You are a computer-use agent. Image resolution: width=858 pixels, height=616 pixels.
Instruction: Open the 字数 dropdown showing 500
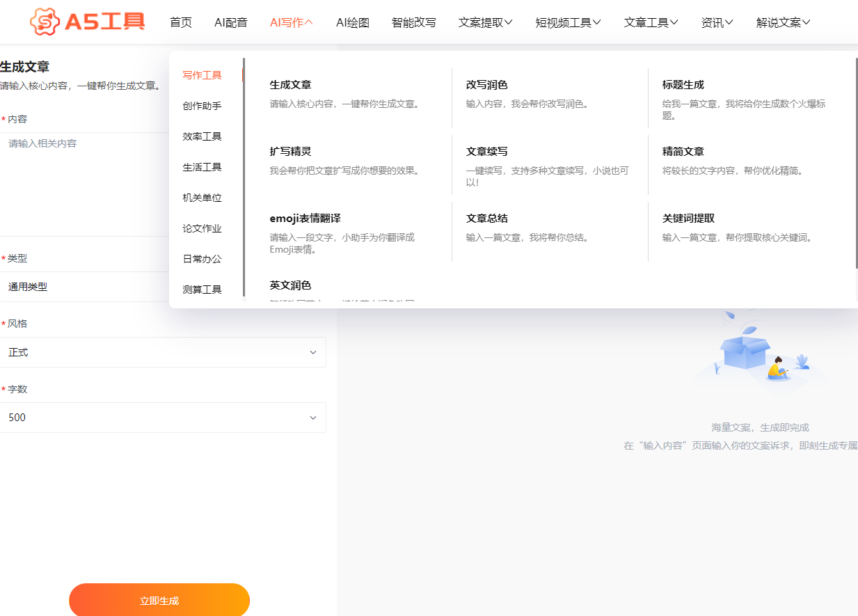163,418
